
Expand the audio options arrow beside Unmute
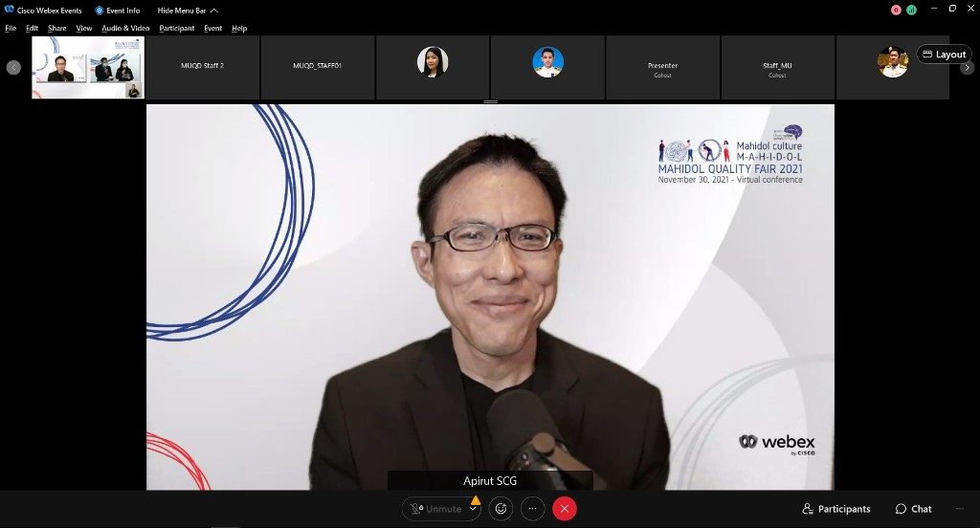(473, 509)
